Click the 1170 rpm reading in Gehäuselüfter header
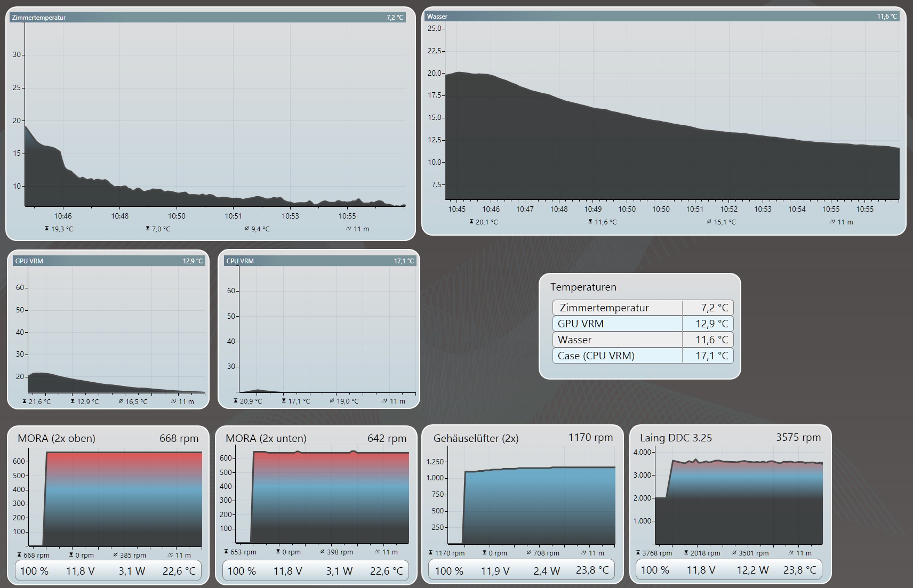 point(591,438)
